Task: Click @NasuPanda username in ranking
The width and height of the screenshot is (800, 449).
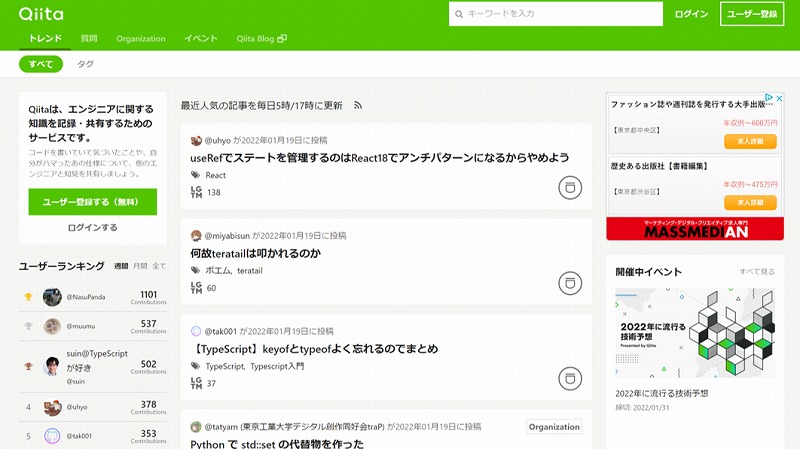Action: [x=86, y=297]
